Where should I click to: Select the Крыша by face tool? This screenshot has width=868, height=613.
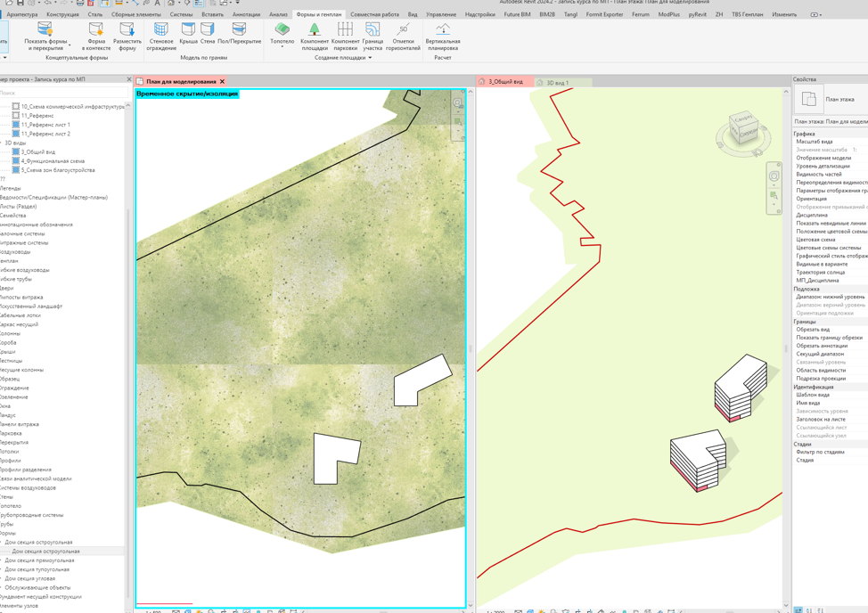[188, 33]
